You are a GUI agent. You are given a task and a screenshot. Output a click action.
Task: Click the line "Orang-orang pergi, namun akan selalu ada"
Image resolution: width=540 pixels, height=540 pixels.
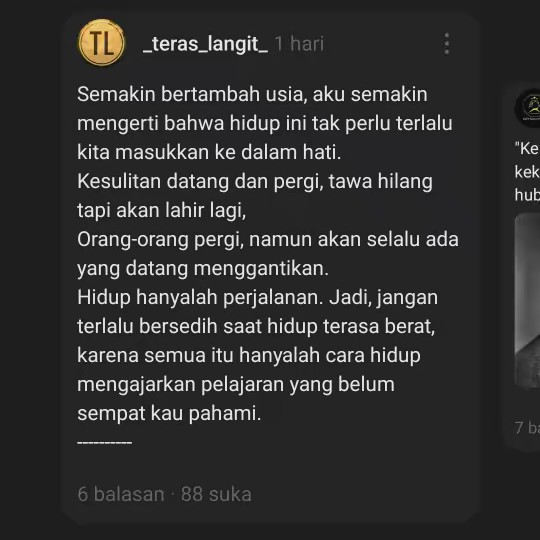pos(268,239)
